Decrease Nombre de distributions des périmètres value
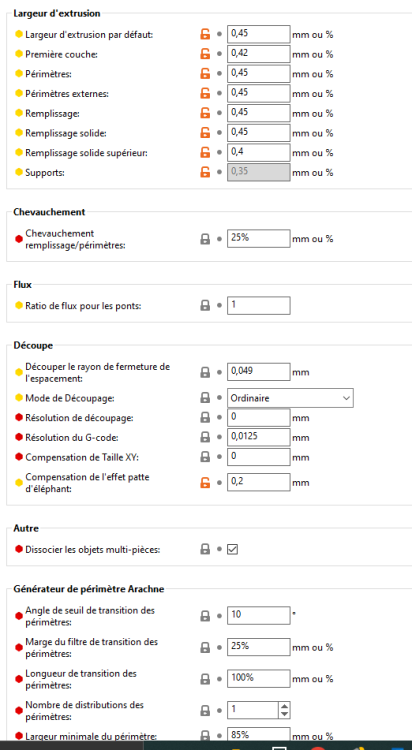This screenshot has width=412, height=750. [284, 714]
